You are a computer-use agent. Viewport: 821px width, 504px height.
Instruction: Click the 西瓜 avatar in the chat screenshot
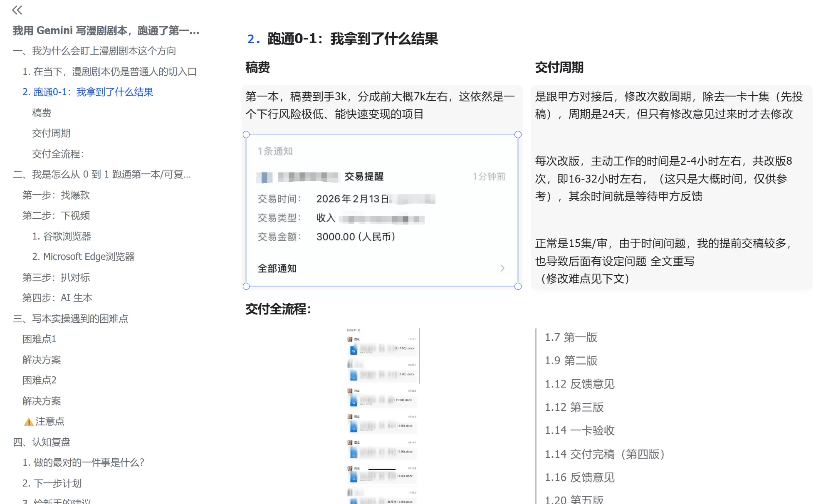(350, 339)
